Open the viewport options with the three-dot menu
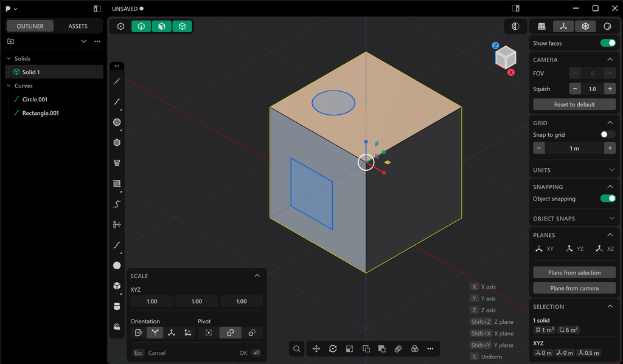This screenshot has height=364, width=623. 431,349
